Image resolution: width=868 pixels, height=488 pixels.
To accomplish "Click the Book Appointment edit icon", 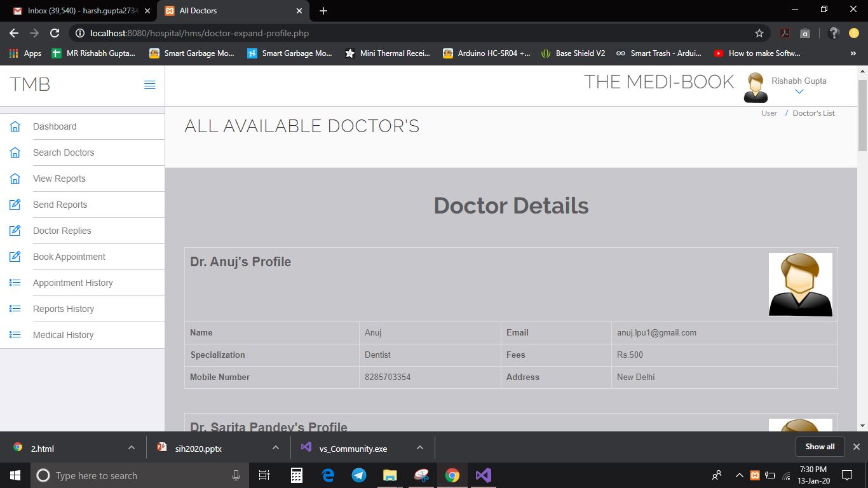I will (x=15, y=257).
